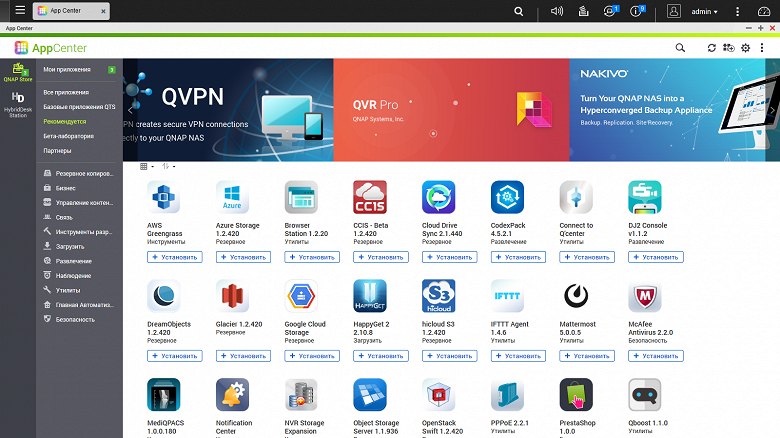The image size is (780, 438).
Task: Open the grid view mode dropdown
Action: point(147,166)
